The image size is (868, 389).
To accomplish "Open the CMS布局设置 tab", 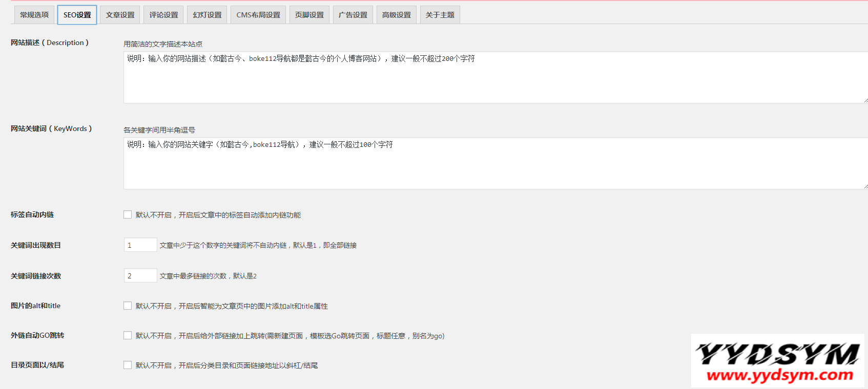I will click(x=258, y=15).
